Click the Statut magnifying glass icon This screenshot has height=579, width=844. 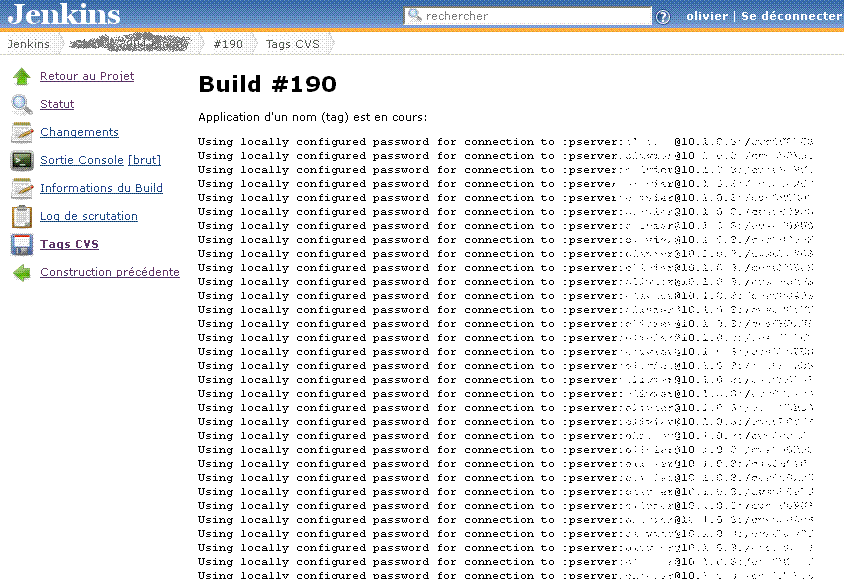pyautogui.click(x=21, y=105)
